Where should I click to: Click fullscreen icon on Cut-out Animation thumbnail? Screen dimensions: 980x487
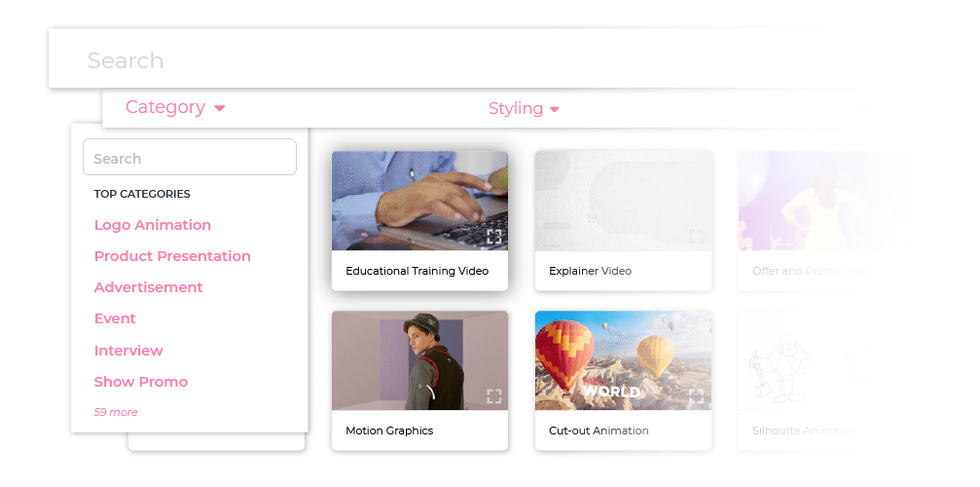pos(696,395)
